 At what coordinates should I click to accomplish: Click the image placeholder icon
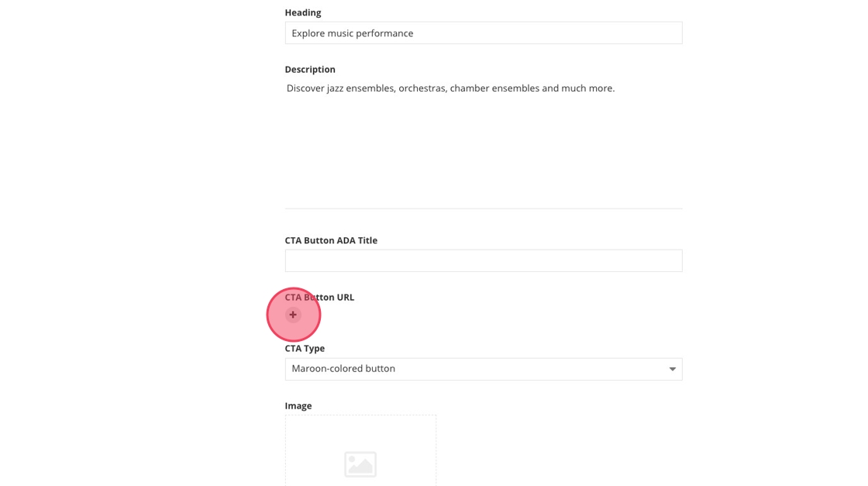[360, 464]
